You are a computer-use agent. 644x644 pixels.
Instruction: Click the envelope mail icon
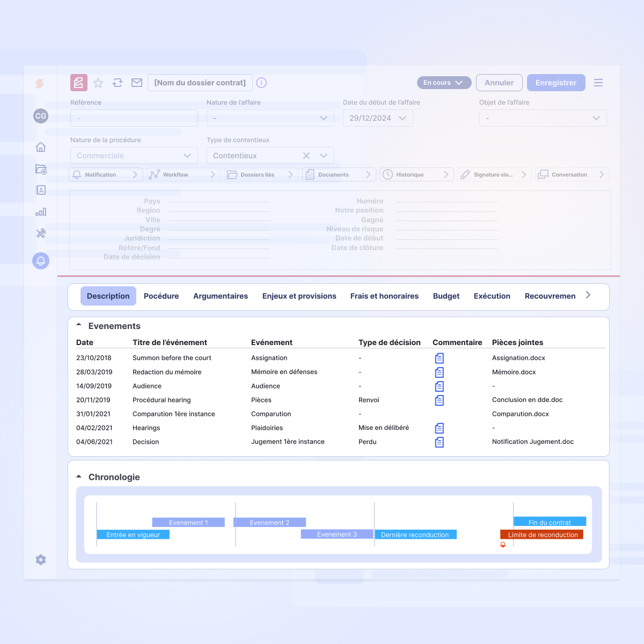pos(137,83)
